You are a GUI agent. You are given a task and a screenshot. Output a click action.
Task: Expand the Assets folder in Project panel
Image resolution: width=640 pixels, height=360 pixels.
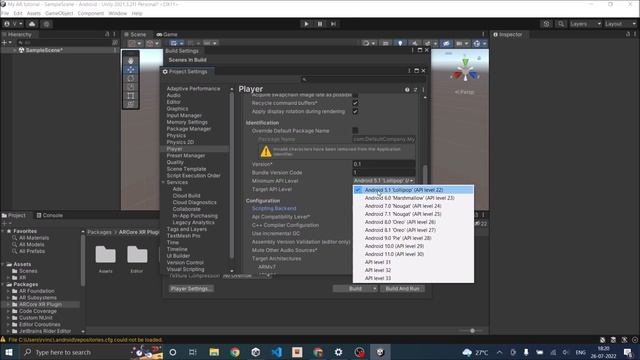click(x=3, y=264)
